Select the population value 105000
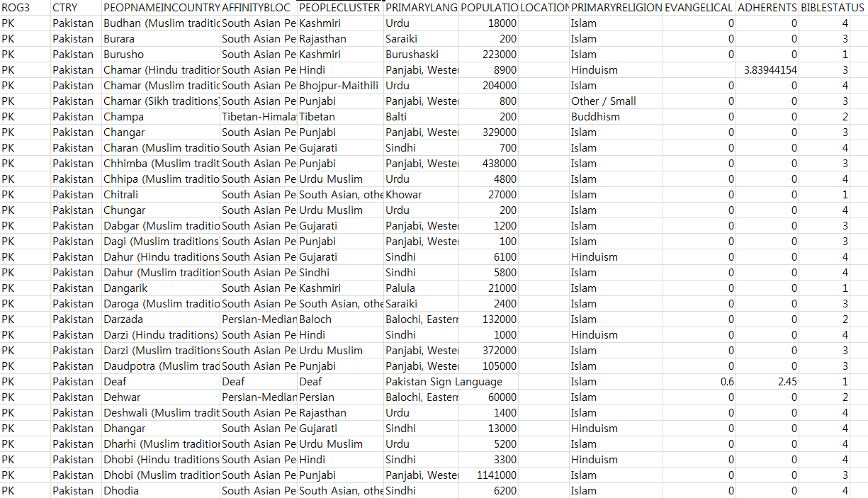Image resolution: width=868 pixels, height=498 pixels. click(488, 366)
